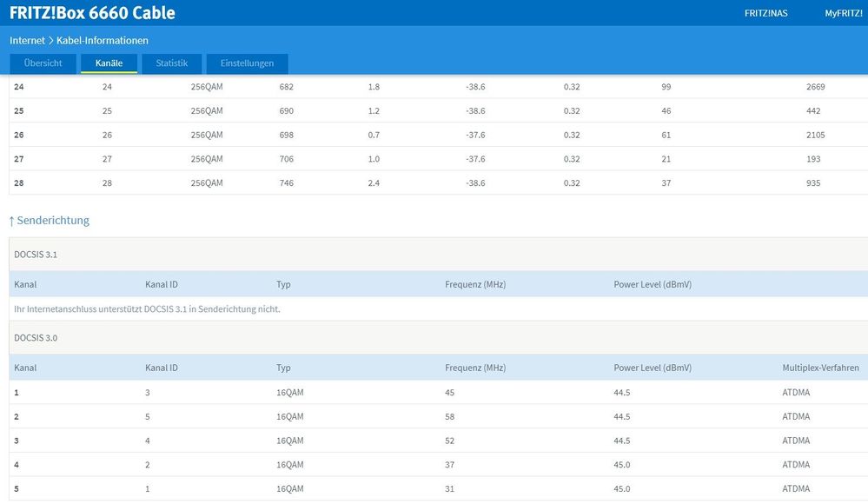Screen dimensions: 868x504
Task: Click the DOCSIS 3.1 Kanal column header
Action: (25, 285)
